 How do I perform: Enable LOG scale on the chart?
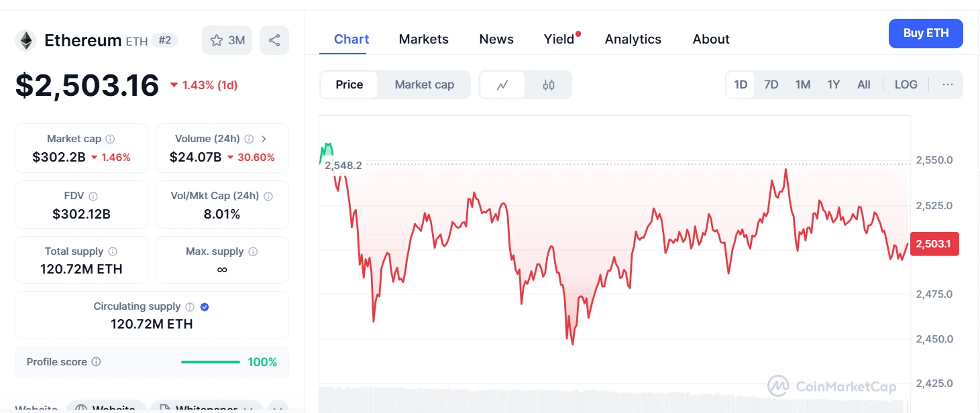tap(906, 84)
